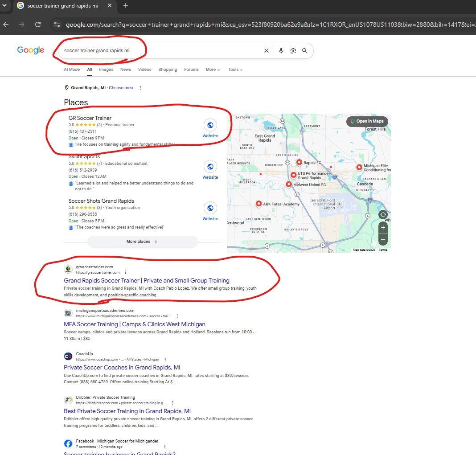Switch to Videos tab
This screenshot has height=455, width=476.
[144, 70]
